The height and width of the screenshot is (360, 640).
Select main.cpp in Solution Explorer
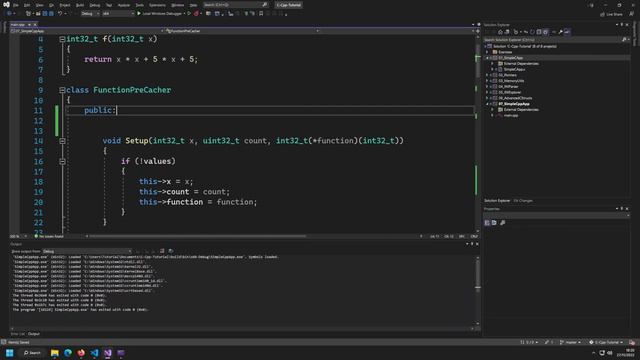tap(511, 116)
